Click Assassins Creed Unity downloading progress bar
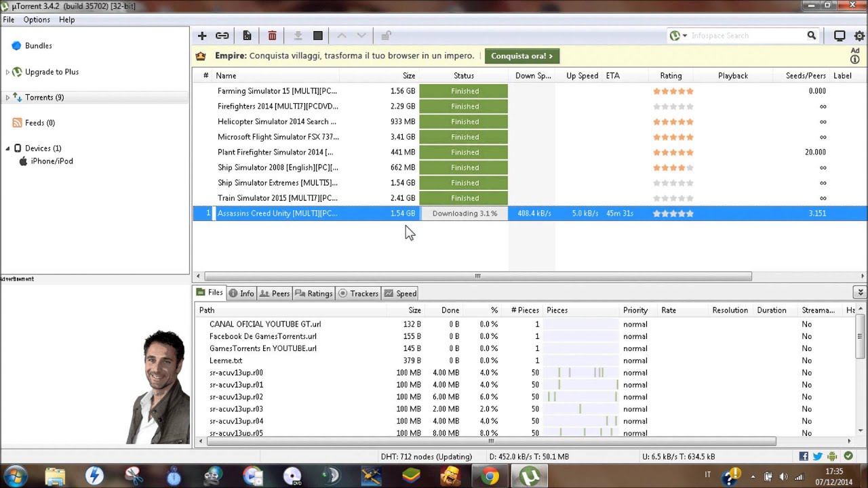Viewport: 868px width, 488px height. tap(465, 213)
